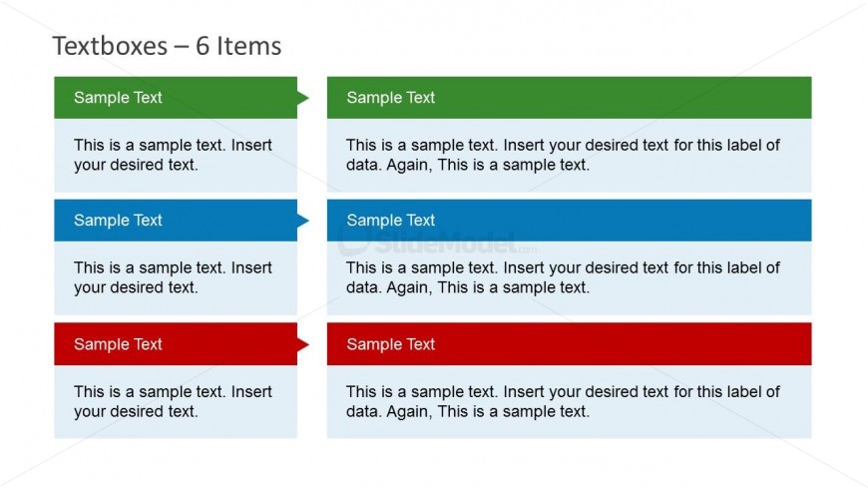The width and height of the screenshot is (868, 488).
Task: Click body text box under left green header
Action: tap(175, 156)
